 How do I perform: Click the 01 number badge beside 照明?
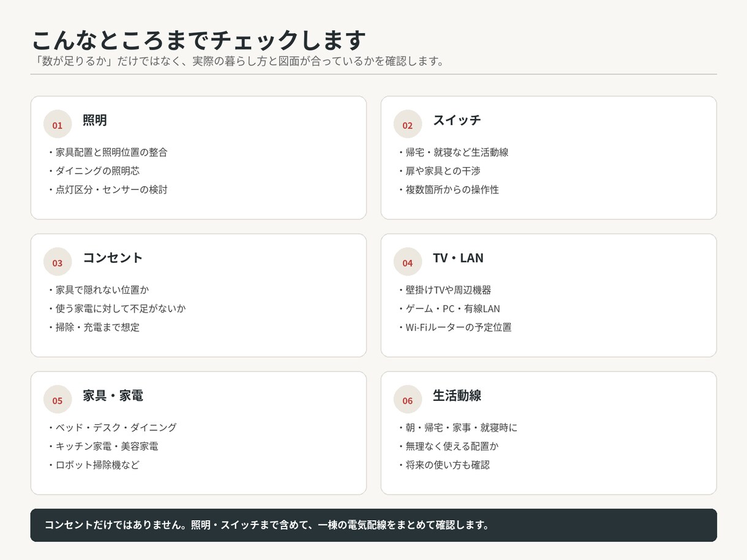tap(58, 124)
